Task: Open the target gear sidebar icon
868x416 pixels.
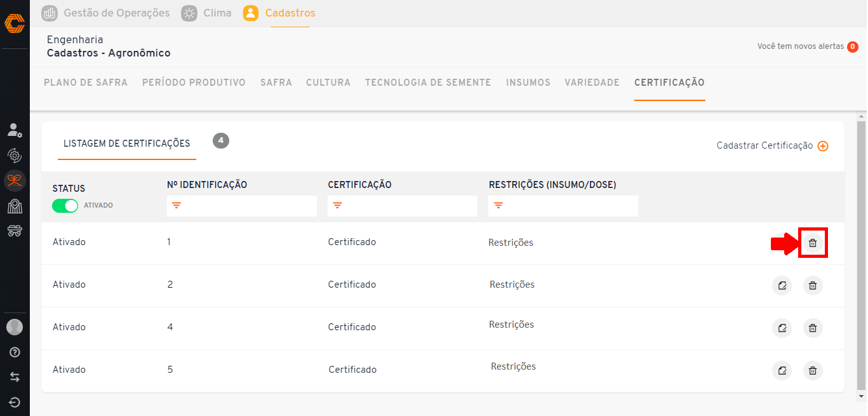Action: [x=15, y=156]
